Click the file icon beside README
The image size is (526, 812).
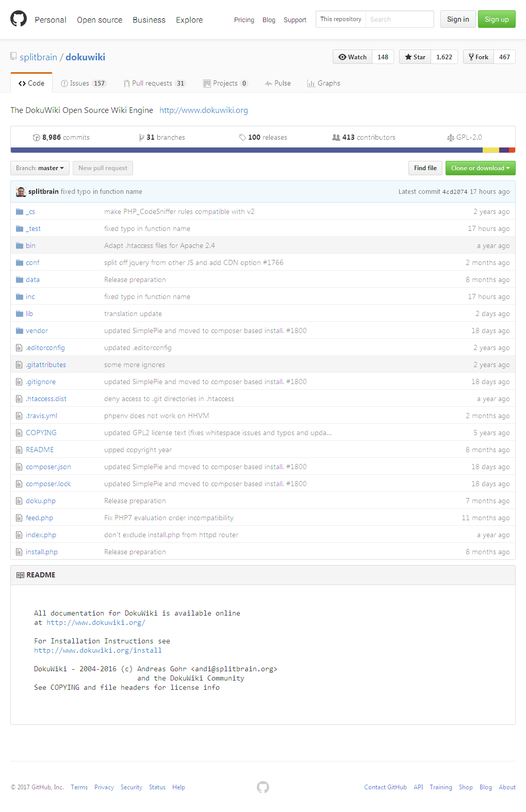19,450
